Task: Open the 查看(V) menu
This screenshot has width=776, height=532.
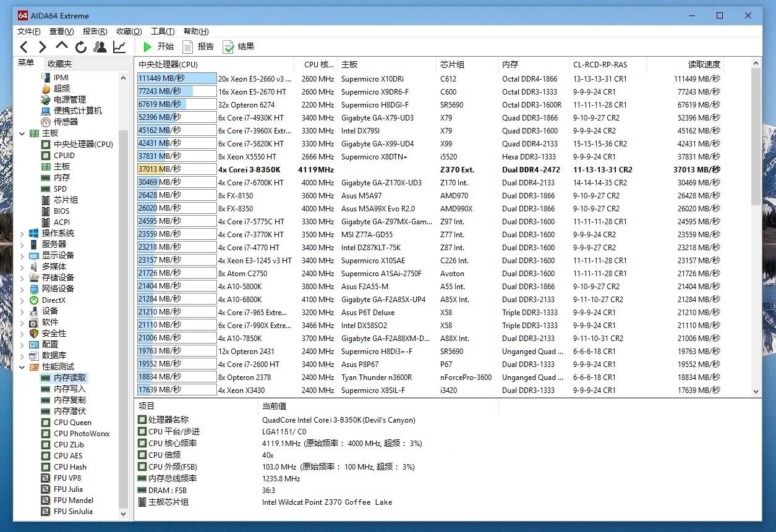Action: [x=61, y=31]
